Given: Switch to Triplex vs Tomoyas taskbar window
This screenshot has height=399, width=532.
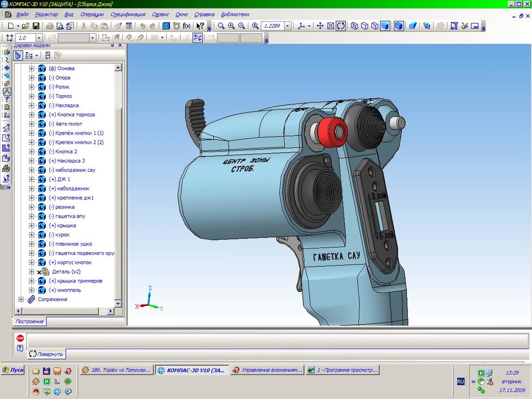Looking at the screenshot, I should (117, 370).
